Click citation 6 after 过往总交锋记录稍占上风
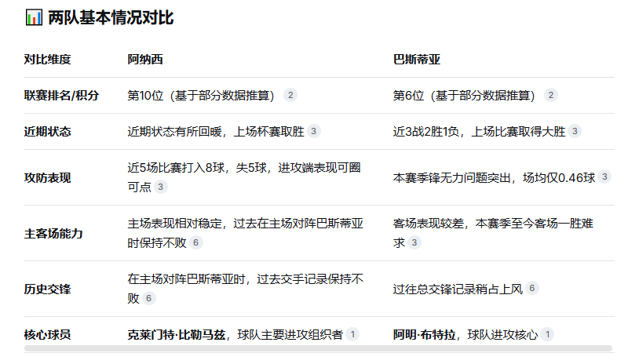Screen dimensions: 628x364 (x=532, y=288)
